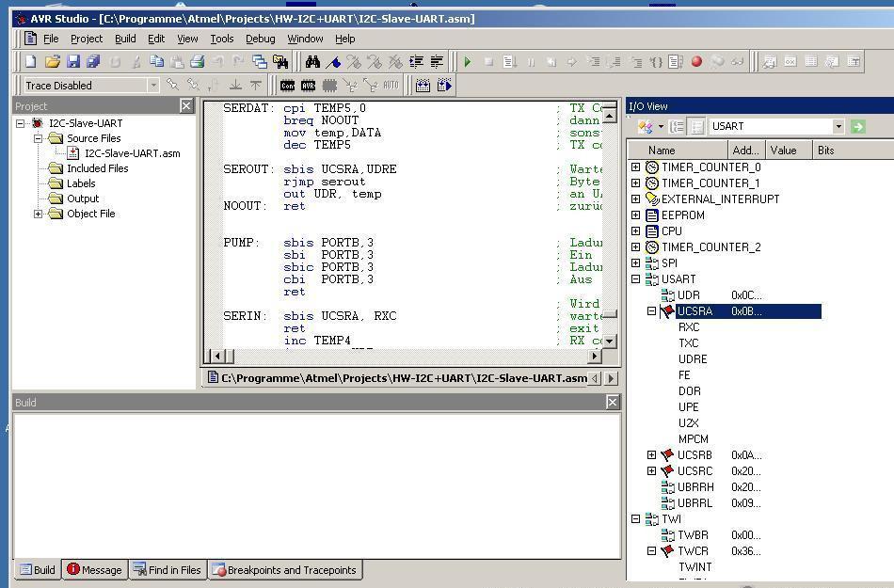Toggle bookmark with the blue flag icon
This screenshot has height=588, width=894.
[x=333, y=62]
